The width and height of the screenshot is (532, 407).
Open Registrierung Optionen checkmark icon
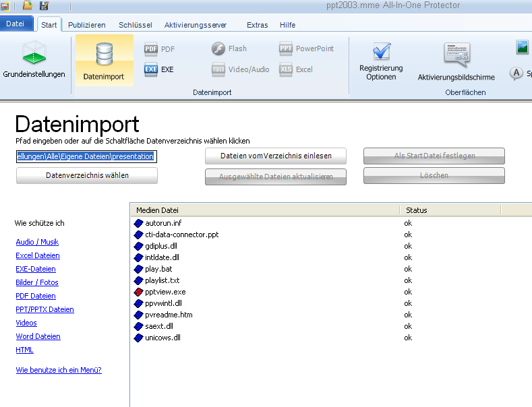[381, 53]
